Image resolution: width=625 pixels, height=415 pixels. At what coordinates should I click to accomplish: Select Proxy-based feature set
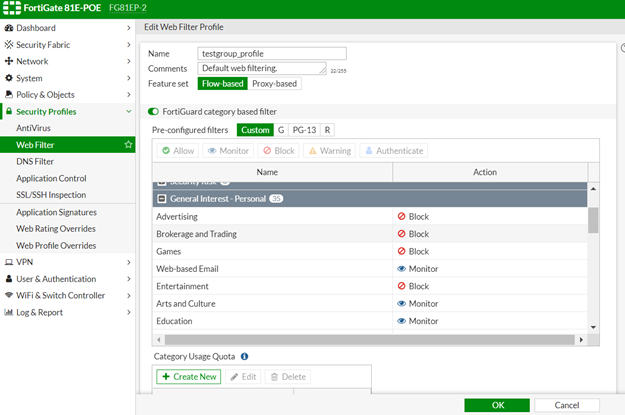click(x=274, y=84)
